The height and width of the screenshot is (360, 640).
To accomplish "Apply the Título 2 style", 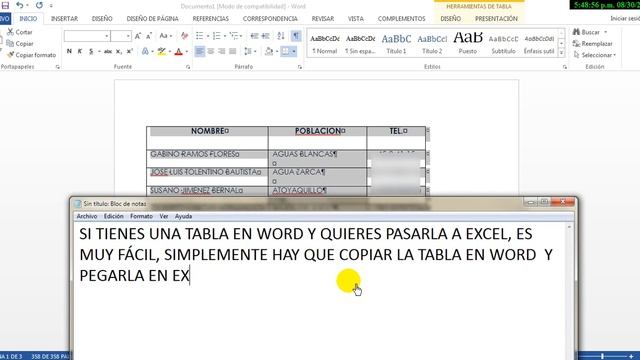I will pyautogui.click(x=432, y=43).
